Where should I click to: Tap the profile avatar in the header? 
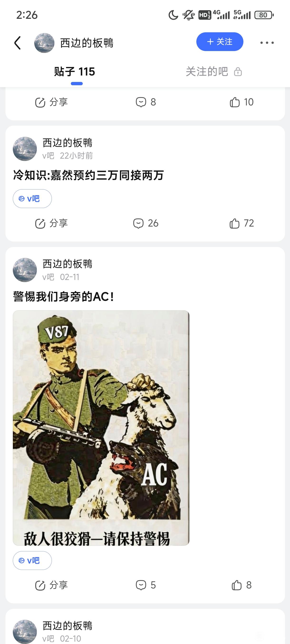point(44,43)
